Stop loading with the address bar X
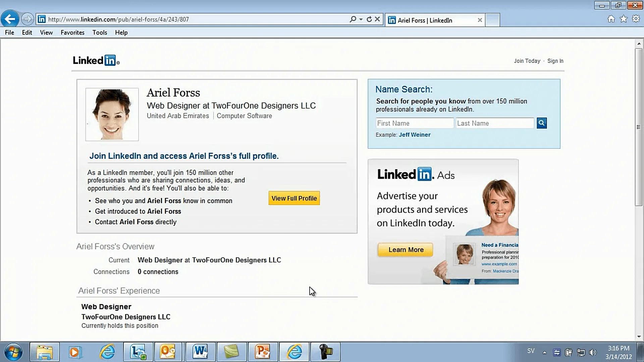 pos(377,19)
